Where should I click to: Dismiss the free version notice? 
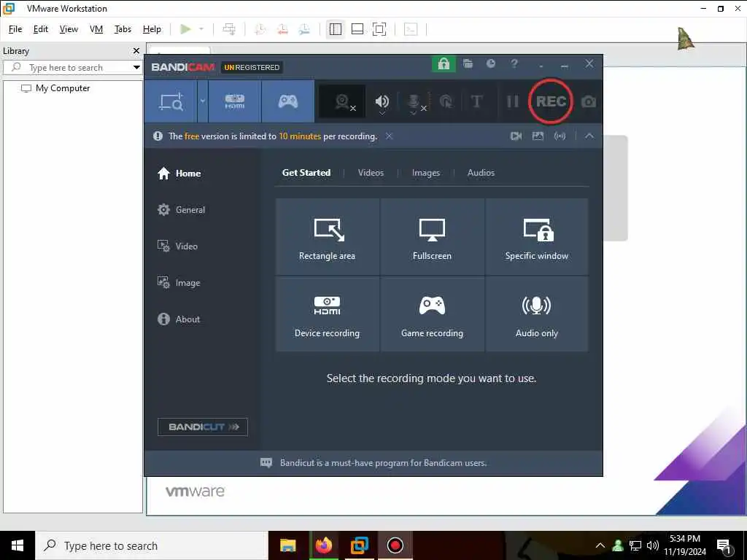(390, 136)
